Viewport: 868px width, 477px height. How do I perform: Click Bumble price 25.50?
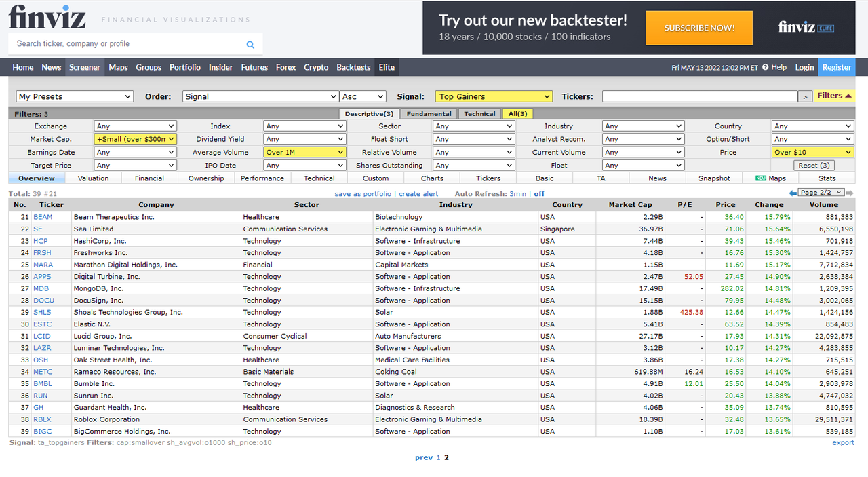[734, 383]
